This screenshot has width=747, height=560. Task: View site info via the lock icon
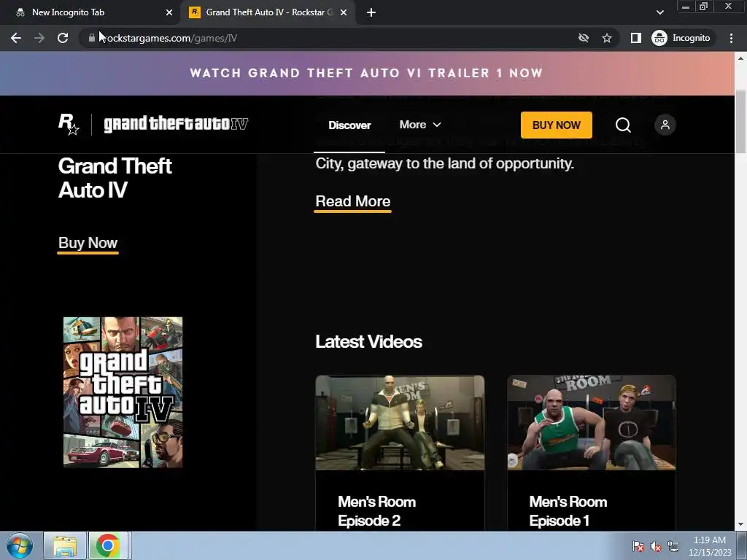click(x=91, y=38)
